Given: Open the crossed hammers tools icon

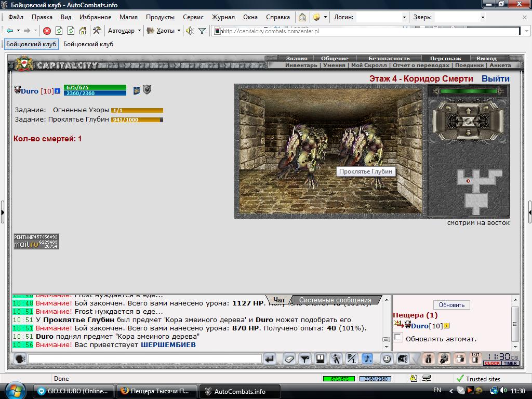Looking at the screenshot, I should pyautogui.click(x=97, y=31).
